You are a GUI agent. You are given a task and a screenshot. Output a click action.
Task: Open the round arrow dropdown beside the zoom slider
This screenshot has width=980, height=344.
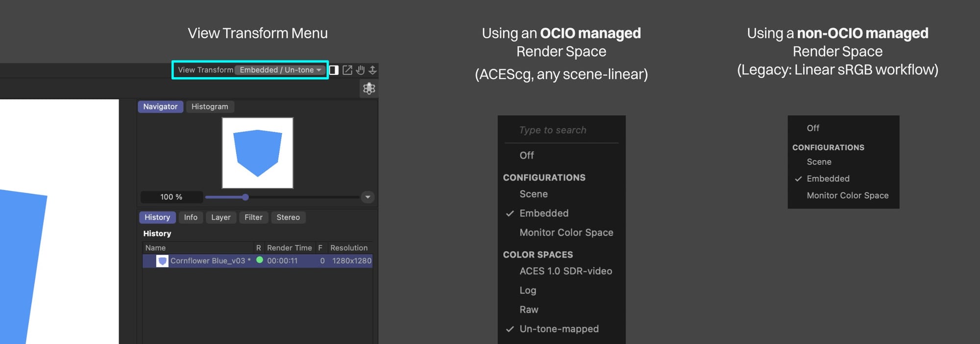367,197
